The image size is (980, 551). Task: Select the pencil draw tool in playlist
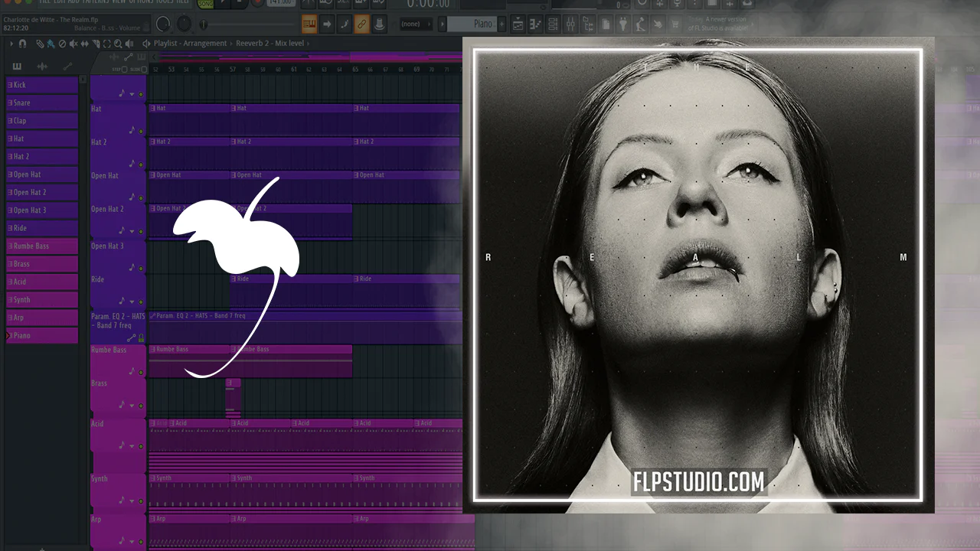tap(40, 44)
